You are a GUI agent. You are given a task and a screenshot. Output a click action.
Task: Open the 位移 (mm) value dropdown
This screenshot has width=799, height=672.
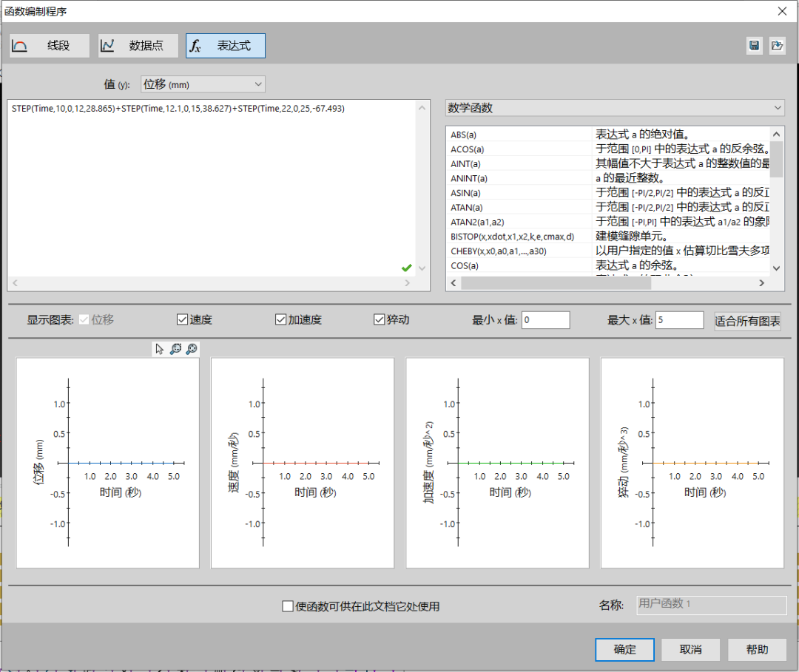(x=202, y=84)
